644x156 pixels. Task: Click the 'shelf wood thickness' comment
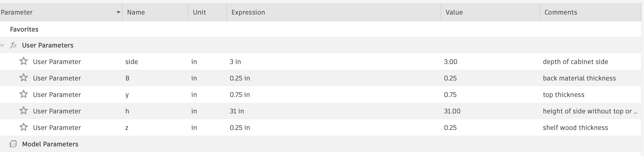point(575,127)
